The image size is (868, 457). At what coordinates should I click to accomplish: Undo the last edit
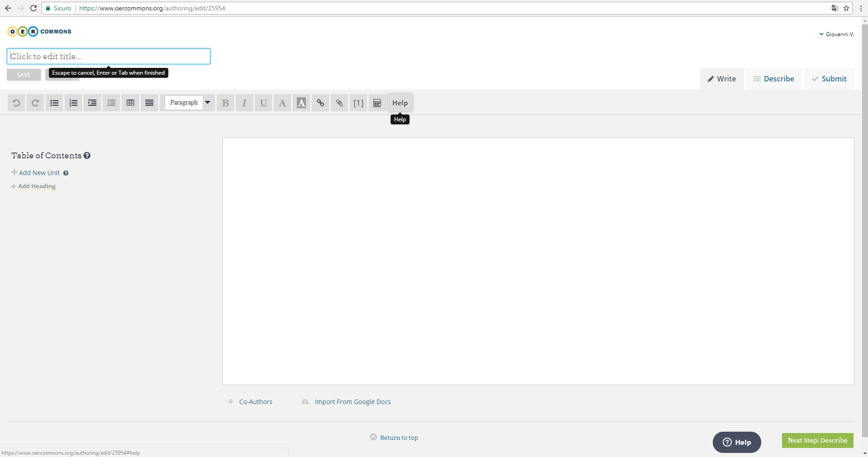[16, 103]
